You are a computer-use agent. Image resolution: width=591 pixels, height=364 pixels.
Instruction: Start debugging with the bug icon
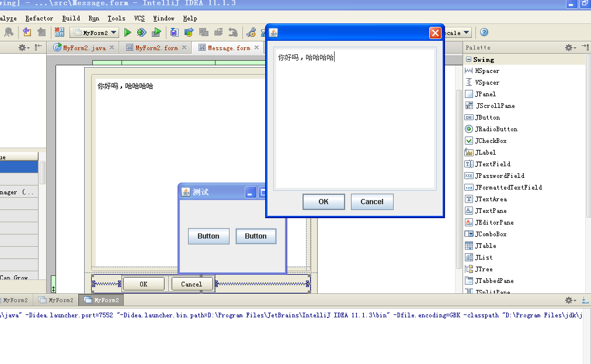(141, 33)
